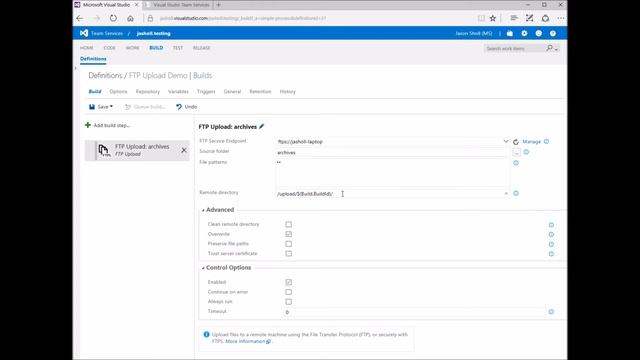Show info icon for File patterns
The width and height of the screenshot is (640, 360).
(x=516, y=163)
